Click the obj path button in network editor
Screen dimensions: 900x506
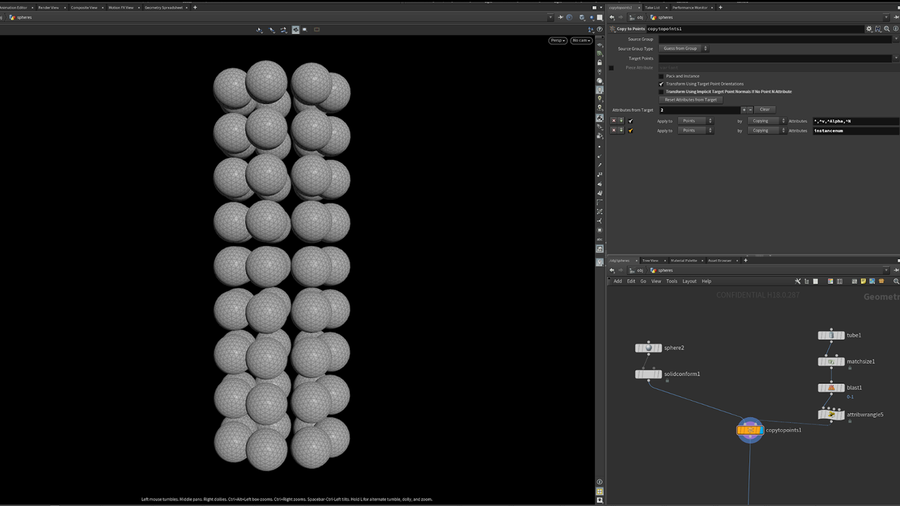636,270
